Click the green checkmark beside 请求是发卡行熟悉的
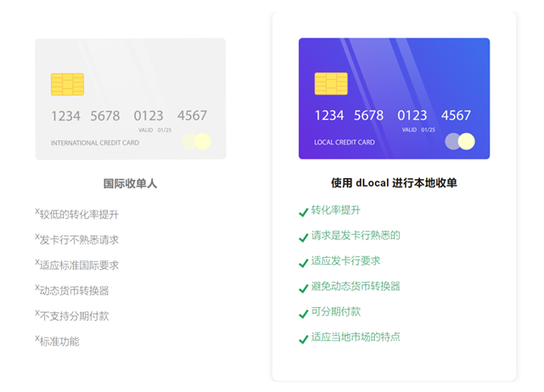 click(x=303, y=238)
